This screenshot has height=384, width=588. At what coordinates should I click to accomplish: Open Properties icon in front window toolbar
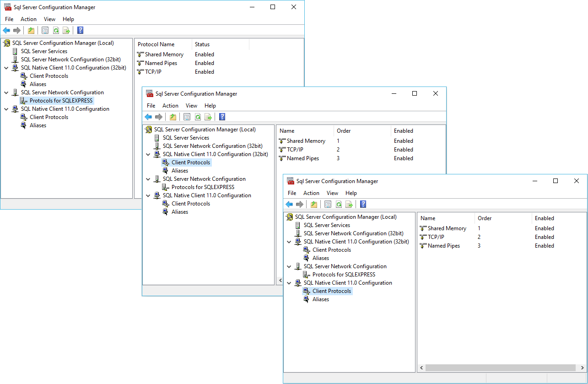point(328,205)
